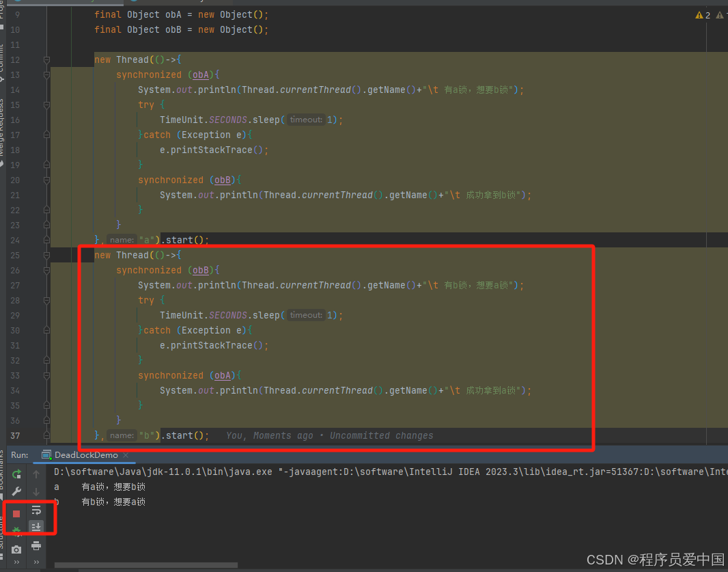This screenshot has height=572, width=728.
Task: Collapse synchronized (obB) block at line 26
Action: point(46,271)
